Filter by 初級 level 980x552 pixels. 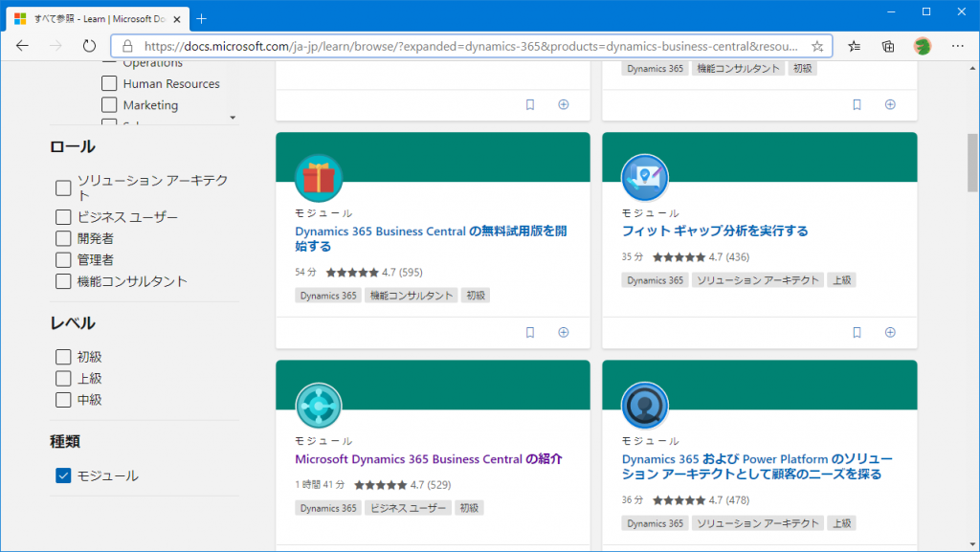[63, 357]
